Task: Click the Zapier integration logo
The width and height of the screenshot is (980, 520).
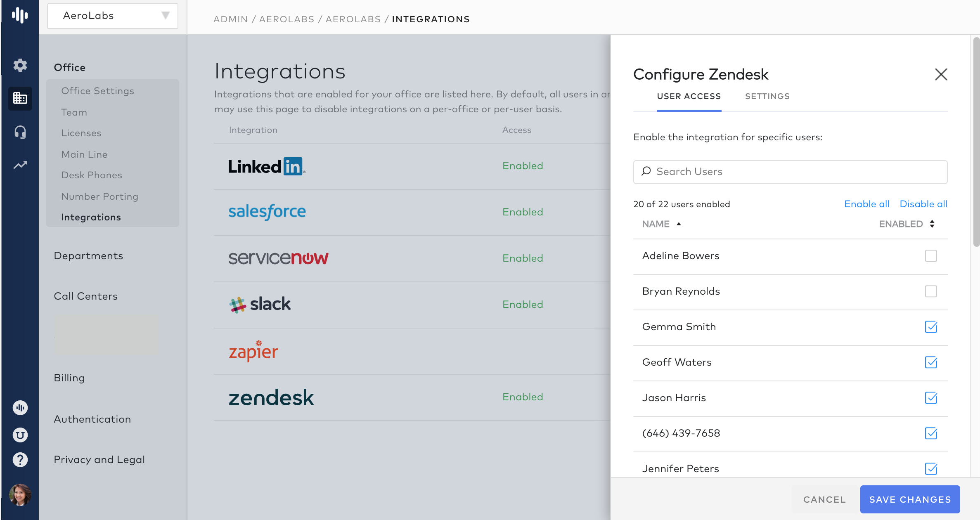Action: point(253,351)
